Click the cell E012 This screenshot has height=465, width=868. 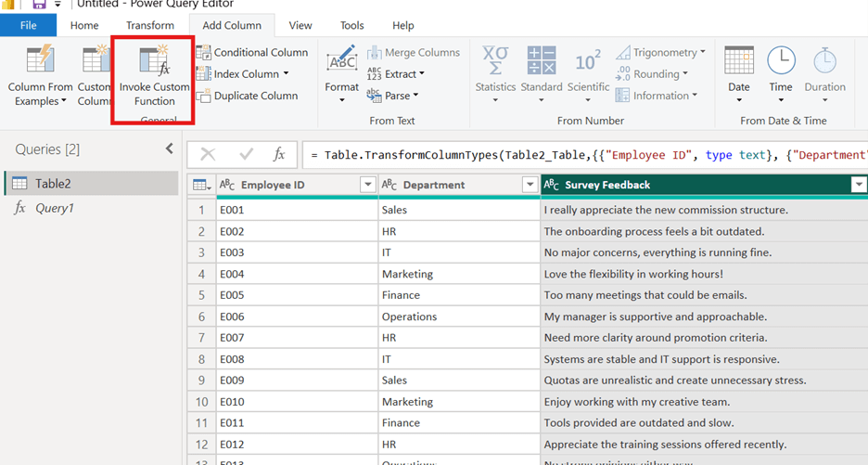click(298, 445)
